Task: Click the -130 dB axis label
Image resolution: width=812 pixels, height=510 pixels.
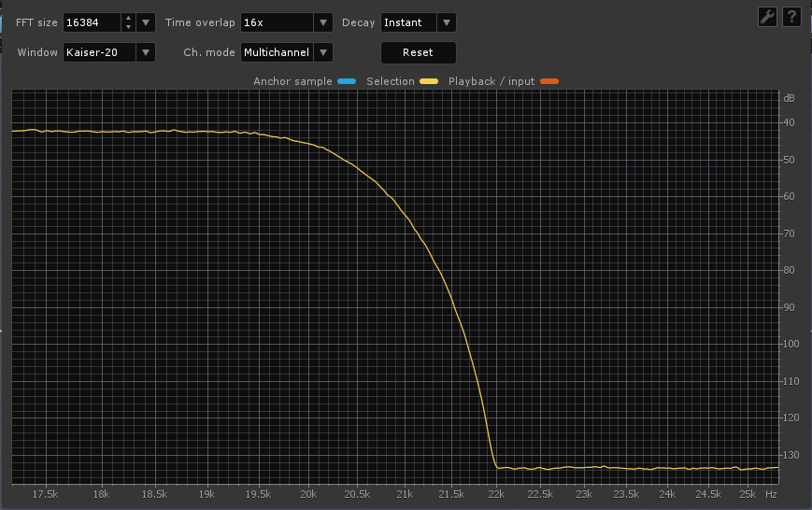Action: point(789,455)
